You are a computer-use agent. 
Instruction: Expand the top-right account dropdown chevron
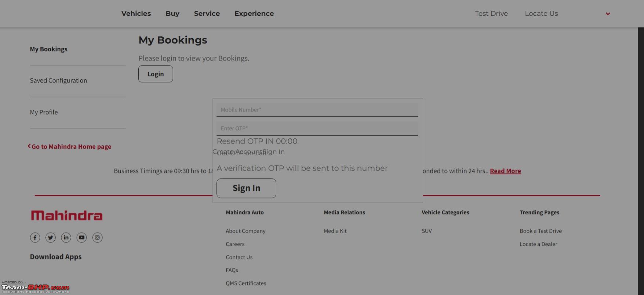point(608,14)
